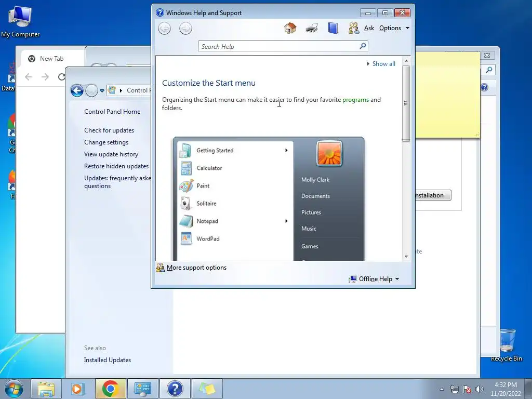The width and height of the screenshot is (532, 399).
Task: Click the yellow sticky note
Action: point(447,95)
